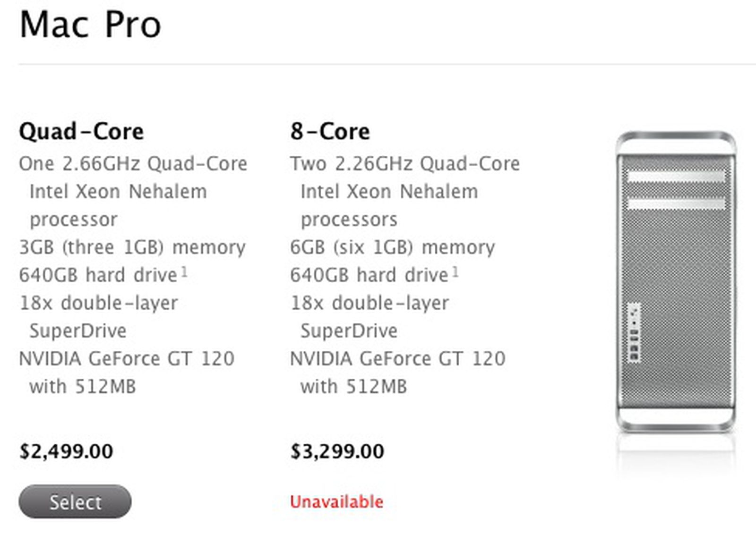Click the $2,499.00 price

(x=66, y=451)
